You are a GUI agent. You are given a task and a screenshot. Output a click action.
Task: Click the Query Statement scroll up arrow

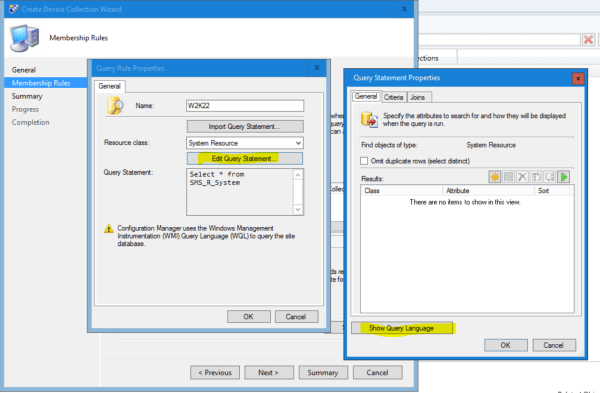click(x=298, y=174)
